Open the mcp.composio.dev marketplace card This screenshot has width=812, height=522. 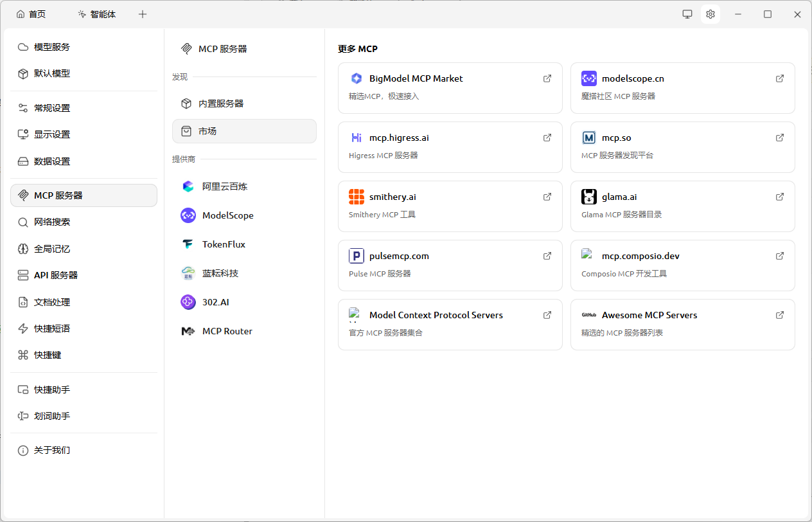pos(682,265)
